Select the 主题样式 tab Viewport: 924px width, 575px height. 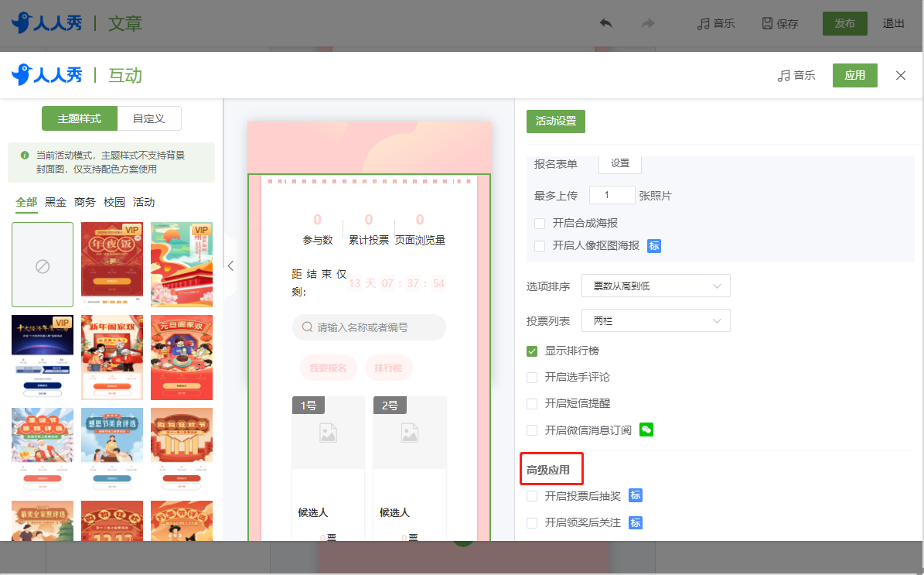click(x=80, y=118)
